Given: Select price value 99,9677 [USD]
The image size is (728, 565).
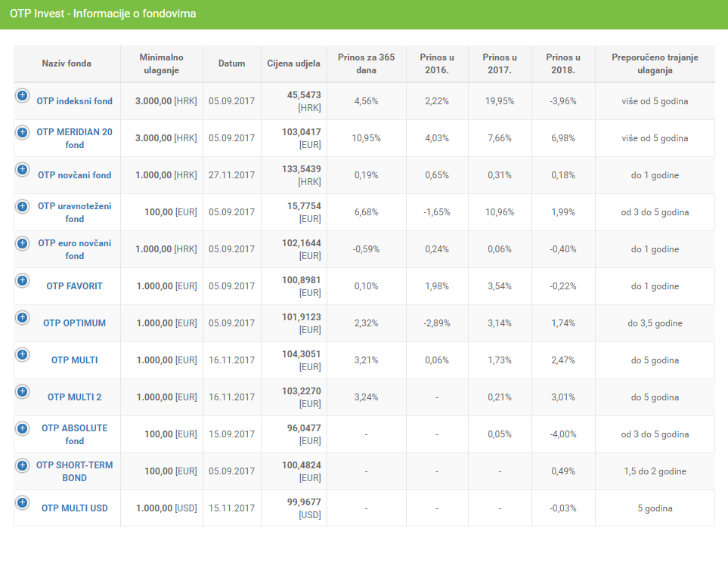Looking at the screenshot, I should [x=304, y=508].
